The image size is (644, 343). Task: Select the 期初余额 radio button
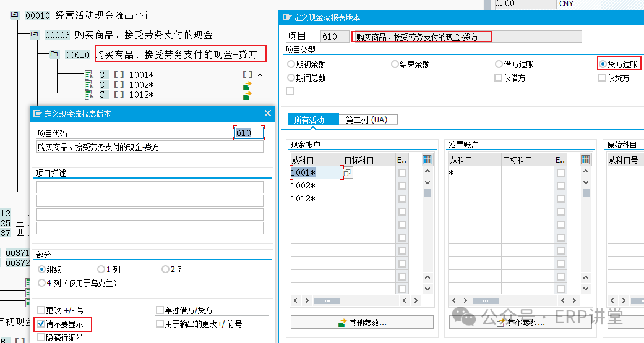pos(291,64)
